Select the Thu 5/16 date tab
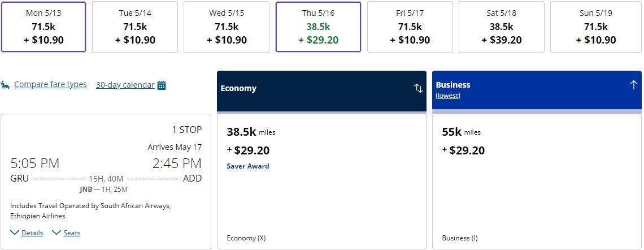644x250 pixels. click(x=318, y=27)
